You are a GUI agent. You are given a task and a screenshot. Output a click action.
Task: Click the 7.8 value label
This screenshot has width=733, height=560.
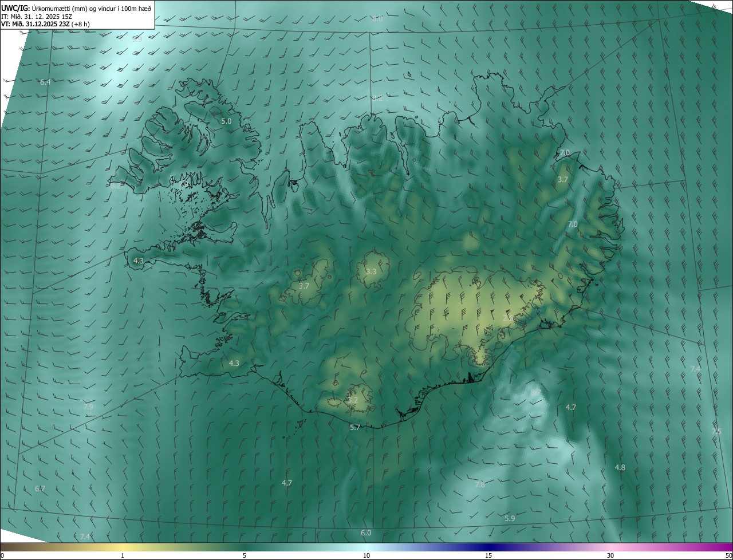tap(480, 485)
